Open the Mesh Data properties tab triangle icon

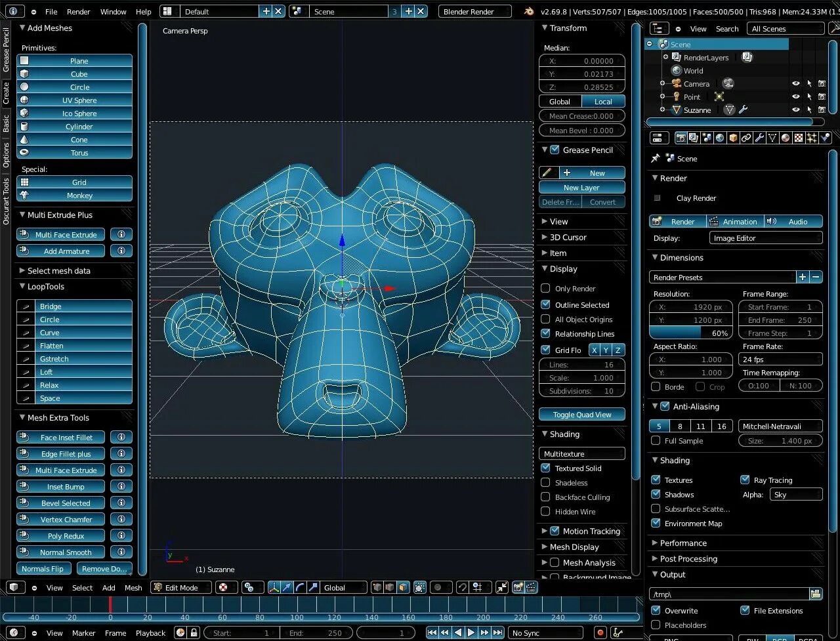point(772,138)
